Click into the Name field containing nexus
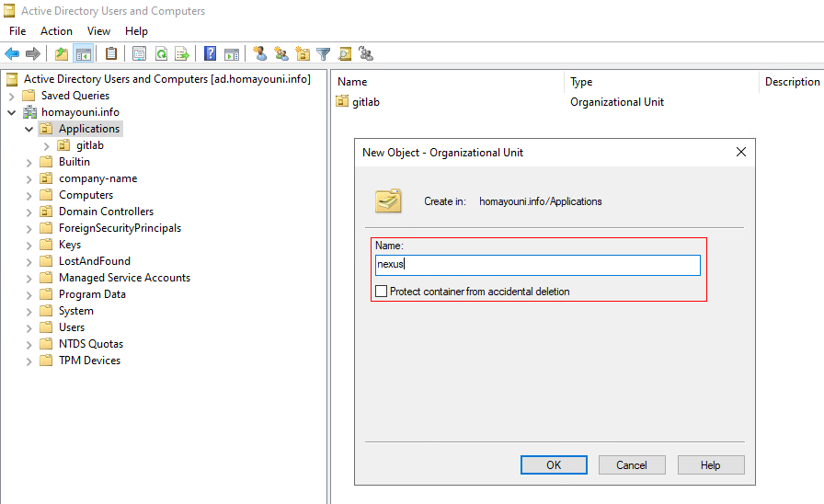 538,265
